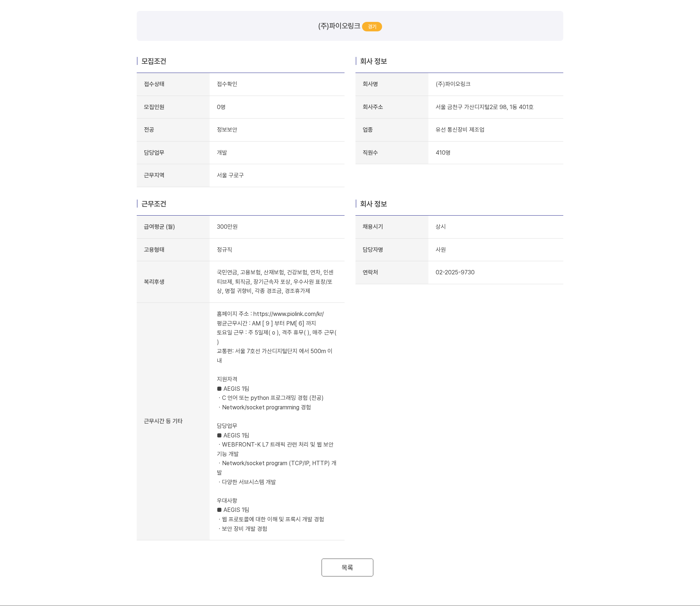Image resolution: width=700 pixels, height=606 pixels.
Task: Select the 접수확인 status value
Action: 227,84
